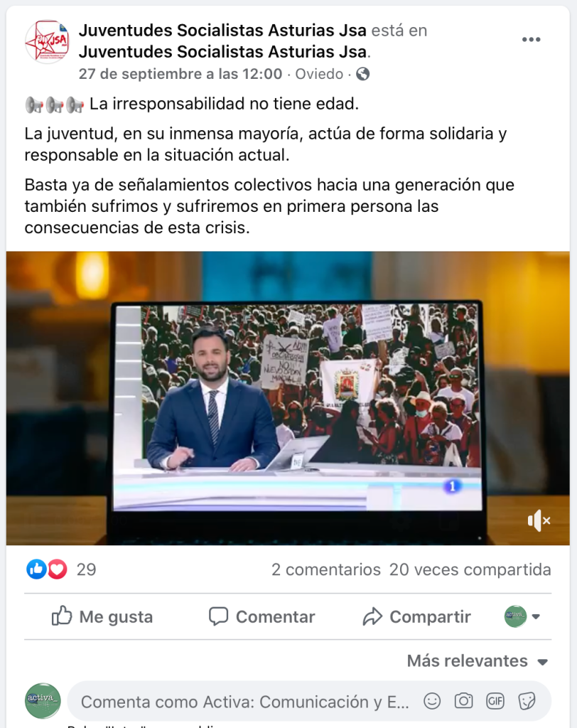Click the red heart reaction icon

click(x=58, y=569)
